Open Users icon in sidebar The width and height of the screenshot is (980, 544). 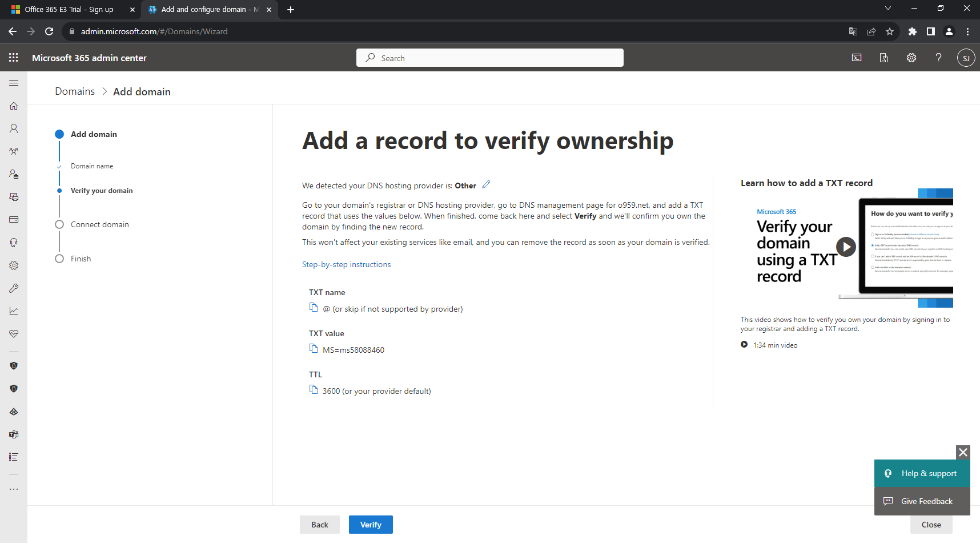(14, 128)
